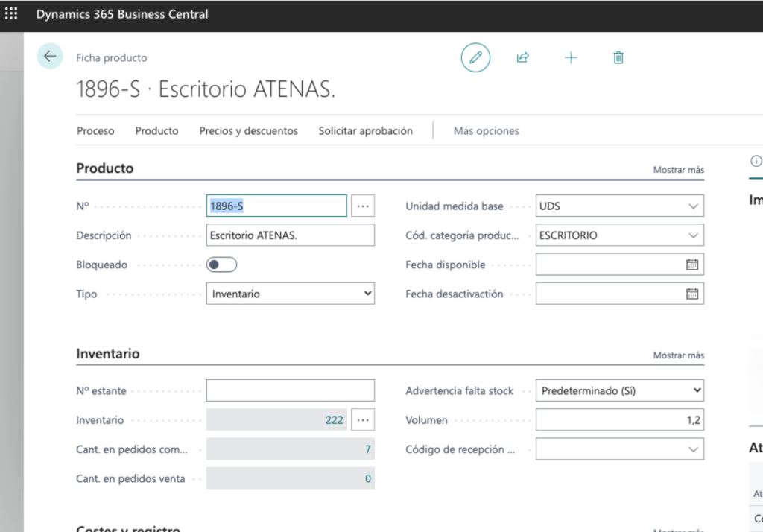Click the Advertencia falta stock label
Image resolution: width=763 pixels, height=532 pixels.
[459, 391]
